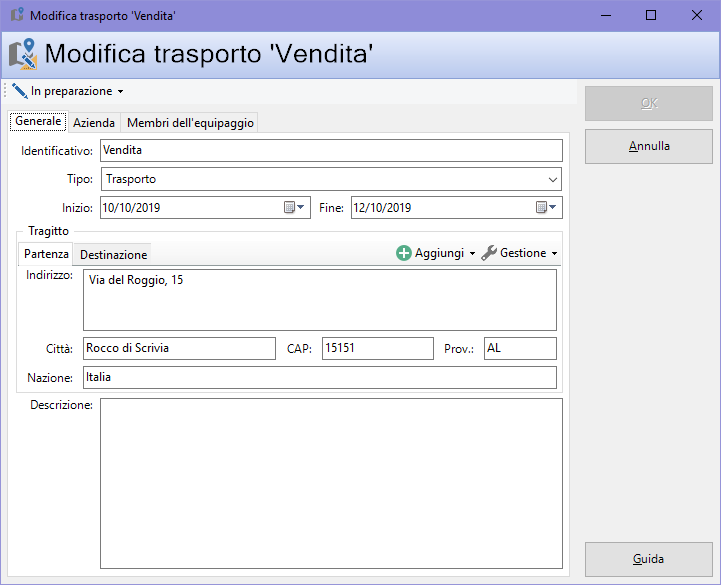The height and width of the screenshot is (585, 721).
Task: Open the Aggiungi dropdown arrow
Action: pos(472,253)
